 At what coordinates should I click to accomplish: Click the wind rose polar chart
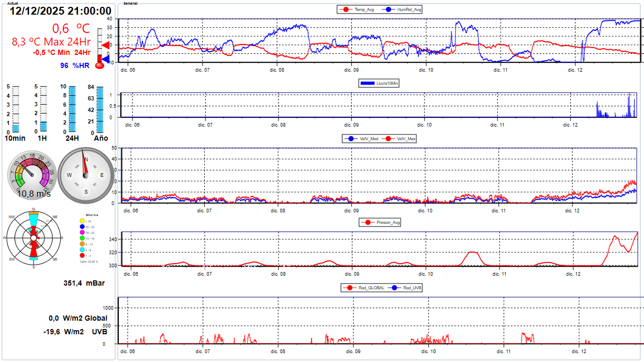(34, 237)
